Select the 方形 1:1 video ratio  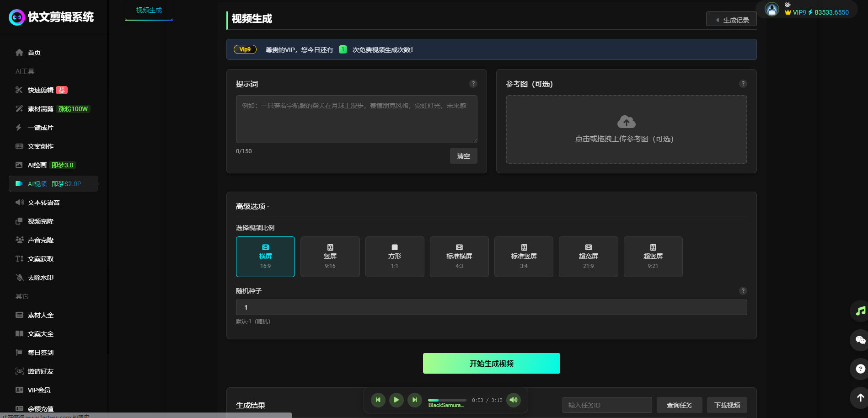click(395, 257)
